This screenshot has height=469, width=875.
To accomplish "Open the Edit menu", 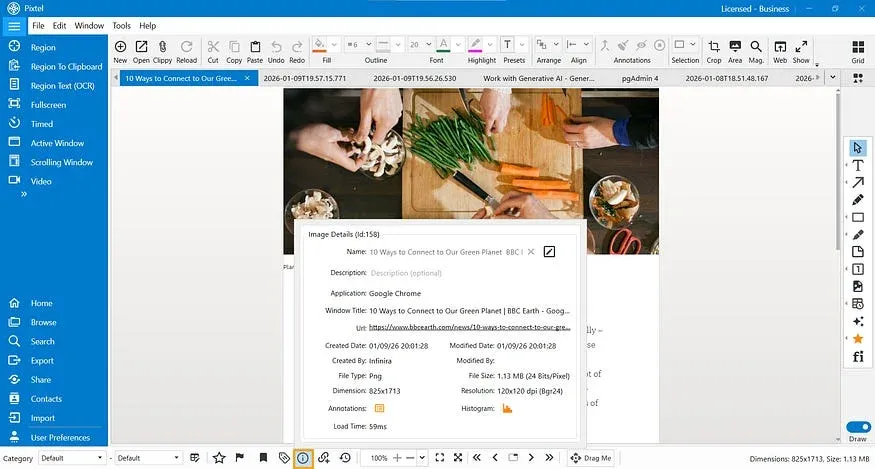I will (59, 26).
